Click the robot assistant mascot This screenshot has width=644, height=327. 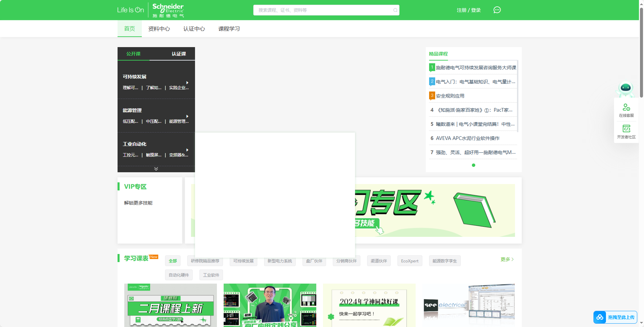tap(625, 89)
